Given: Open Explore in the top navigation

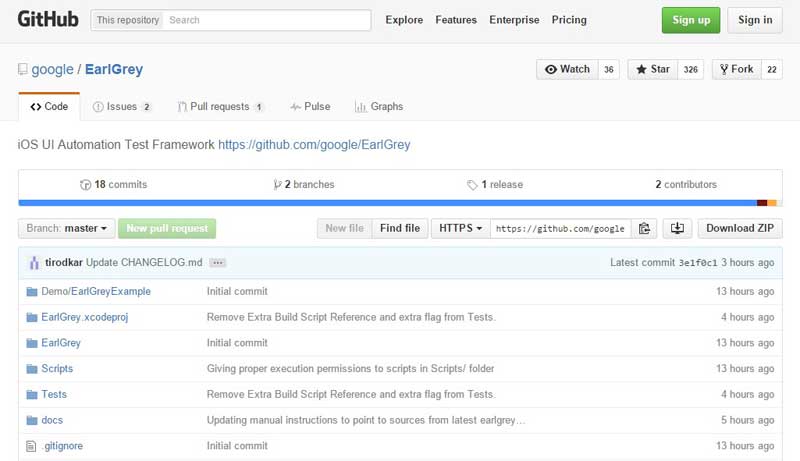Looking at the screenshot, I should tap(404, 20).
